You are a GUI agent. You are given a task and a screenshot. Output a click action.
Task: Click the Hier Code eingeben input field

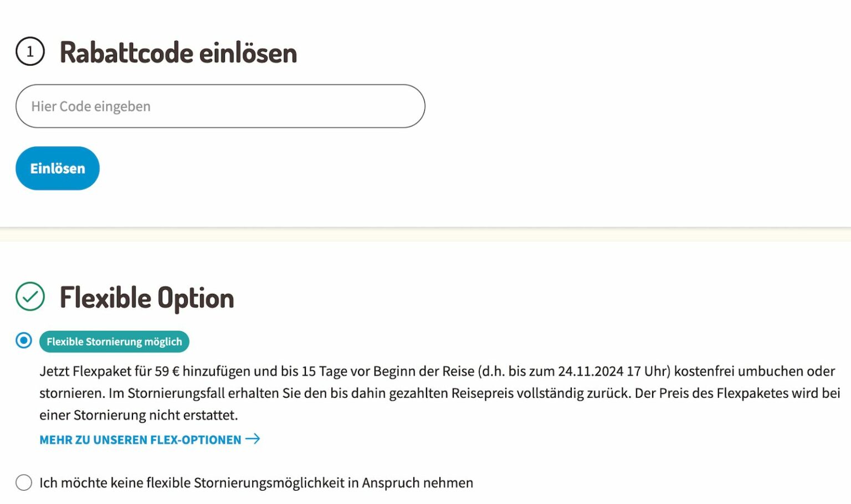(x=220, y=106)
